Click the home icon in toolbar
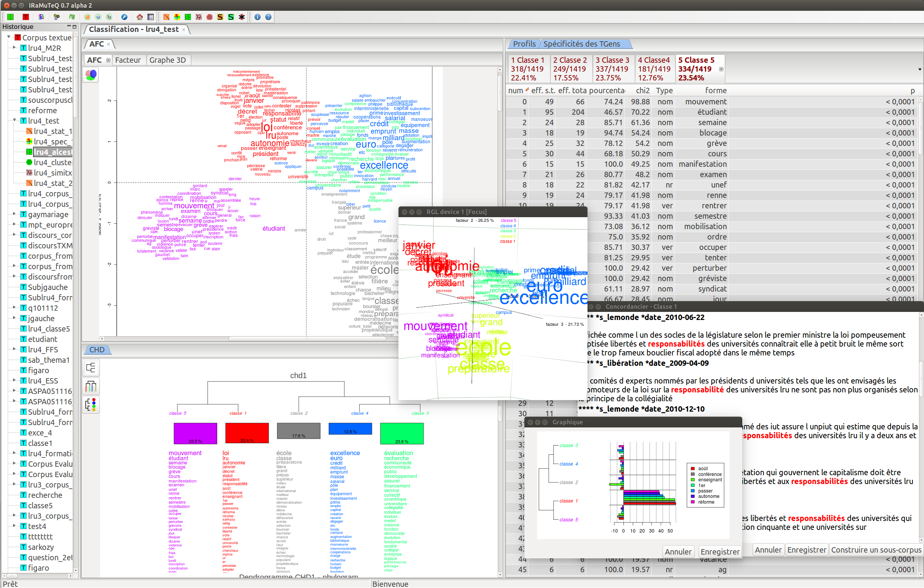The height and width of the screenshot is (588, 924). pos(139,17)
